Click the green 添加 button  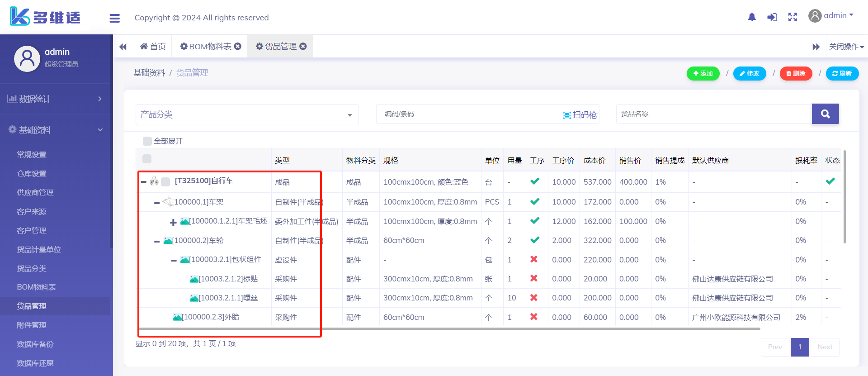703,73
